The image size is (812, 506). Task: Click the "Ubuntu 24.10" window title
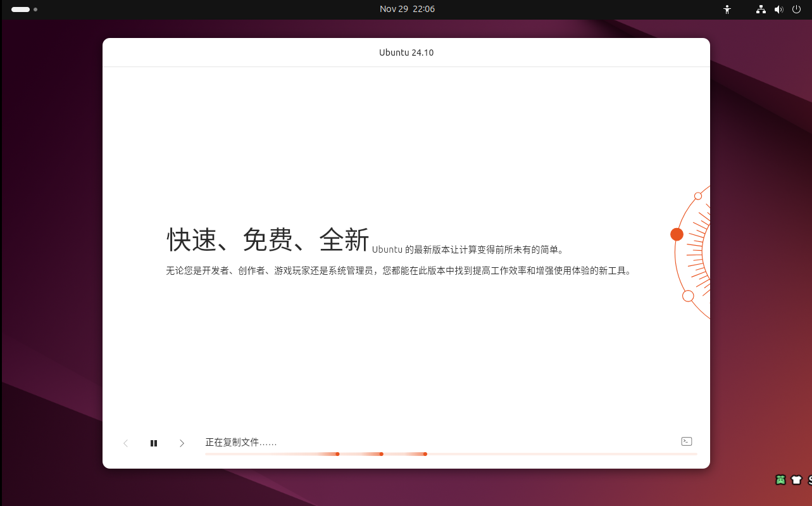(406, 53)
